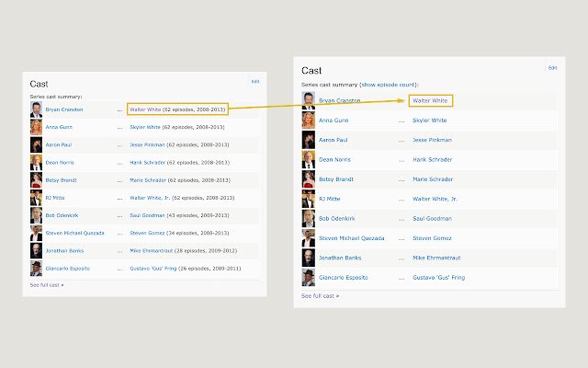Click Steven Gomez character link in right panel
The width and height of the screenshot is (588, 368).
pos(432,238)
